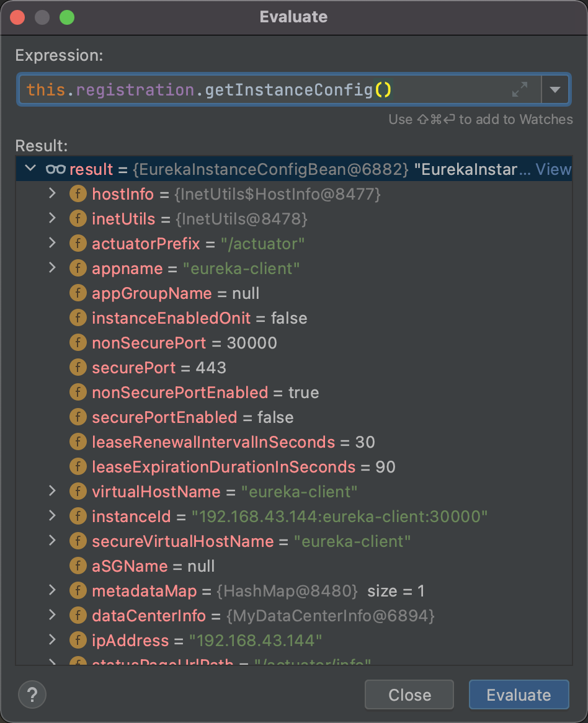Image resolution: width=588 pixels, height=723 pixels.
Task: Click the field icon beside securePort
Action: (x=78, y=368)
